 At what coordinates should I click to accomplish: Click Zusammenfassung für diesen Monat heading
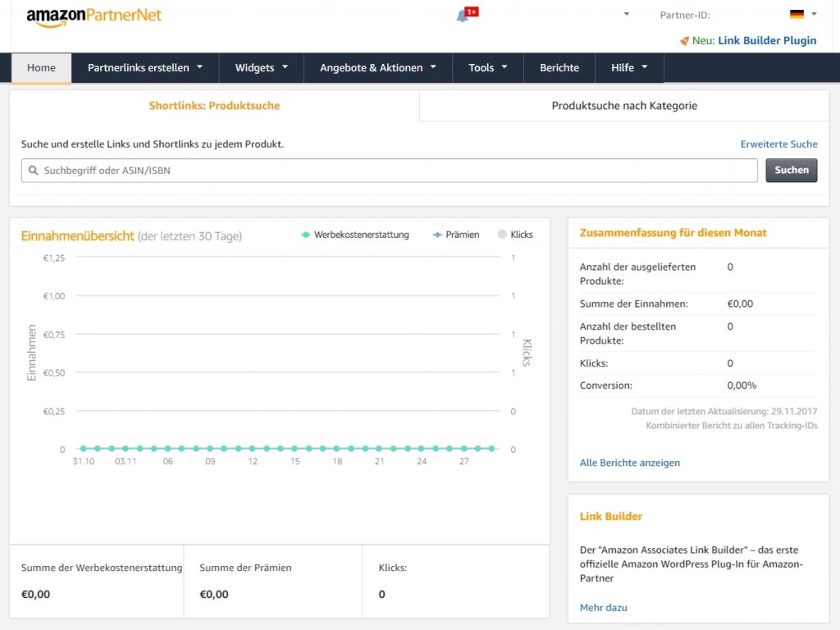[x=673, y=233]
